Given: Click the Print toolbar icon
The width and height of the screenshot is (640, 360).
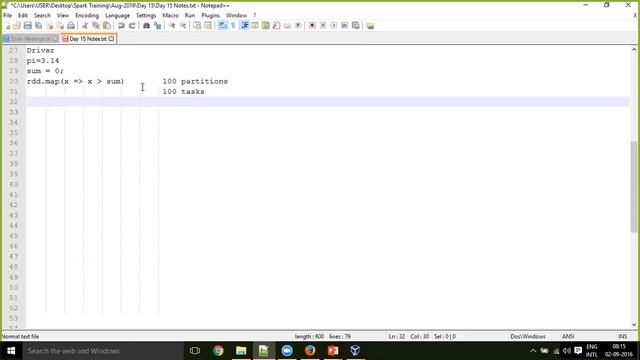Looking at the screenshot, I should [71, 26].
